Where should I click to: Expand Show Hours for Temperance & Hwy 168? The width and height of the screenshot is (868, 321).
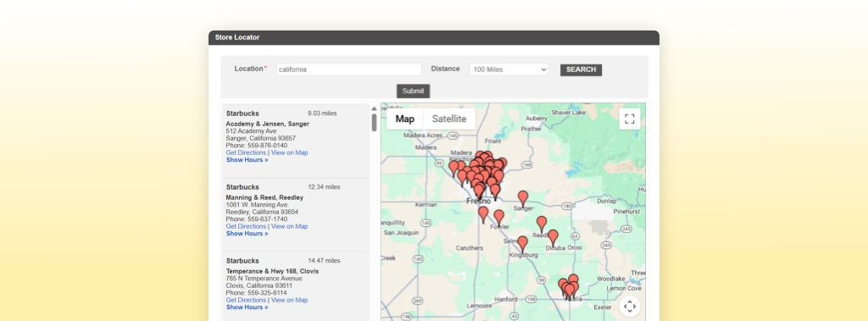(x=247, y=307)
